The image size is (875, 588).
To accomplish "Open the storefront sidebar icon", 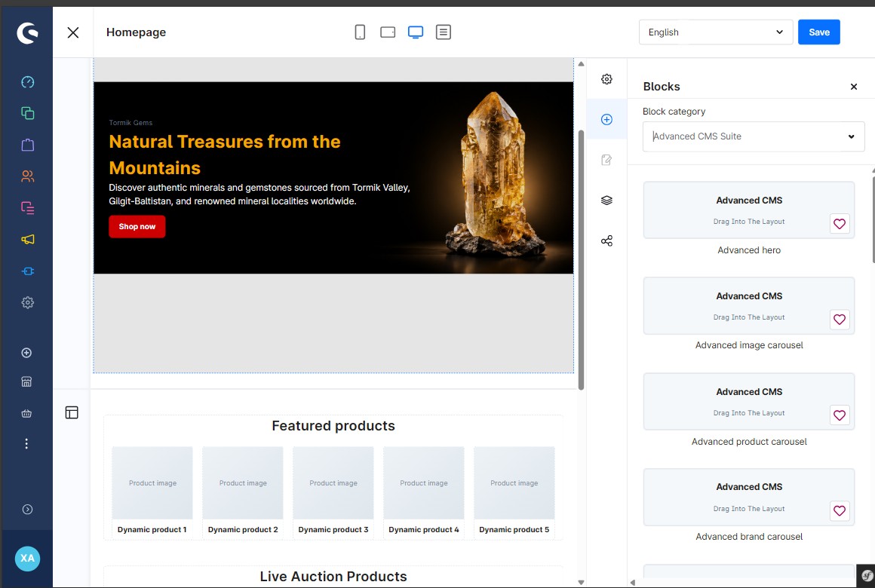I will click(26, 381).
